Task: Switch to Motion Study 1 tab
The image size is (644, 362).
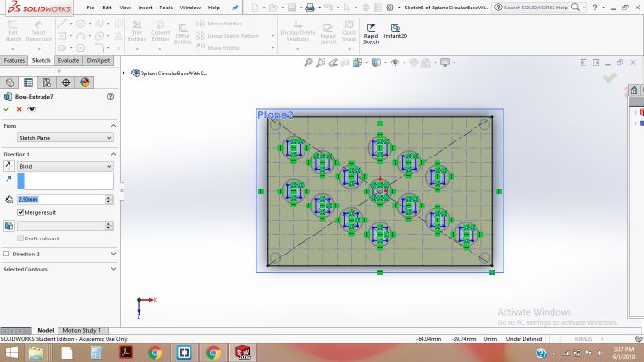Action: click(81, 330)
